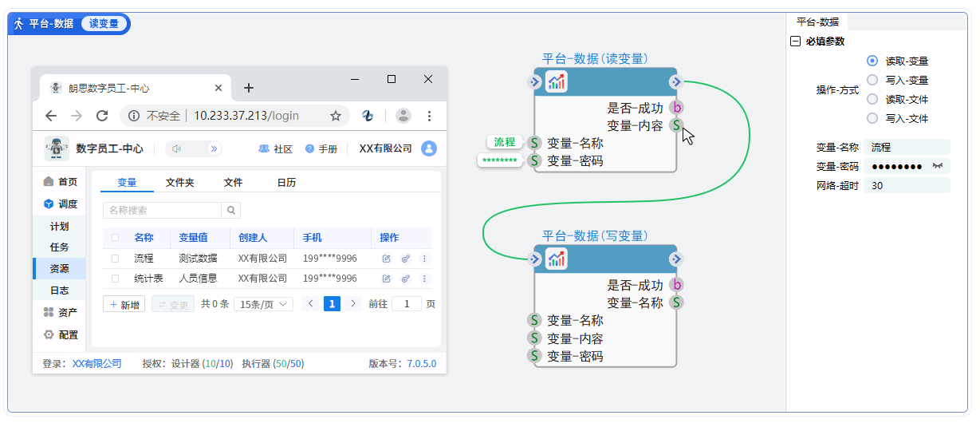Open 日志 in the left sidebar

(x=60, y=291)
